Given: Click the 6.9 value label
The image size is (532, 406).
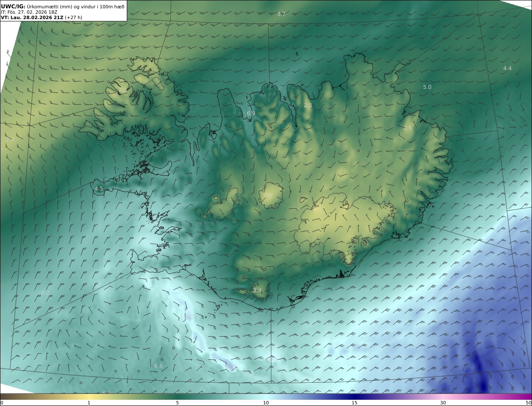Looking at the screenshot, I should coord(251,113).
